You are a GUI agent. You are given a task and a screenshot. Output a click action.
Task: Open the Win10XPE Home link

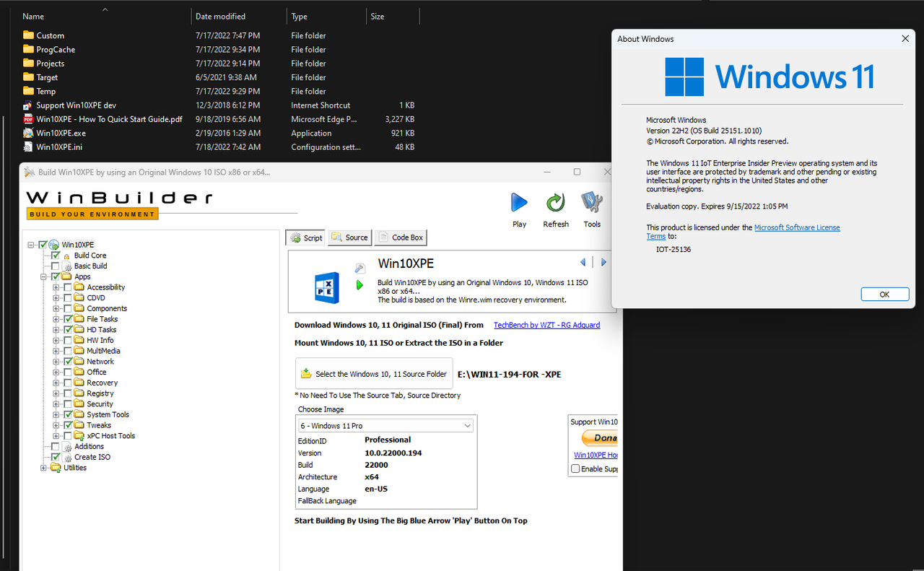pos(596,455)
